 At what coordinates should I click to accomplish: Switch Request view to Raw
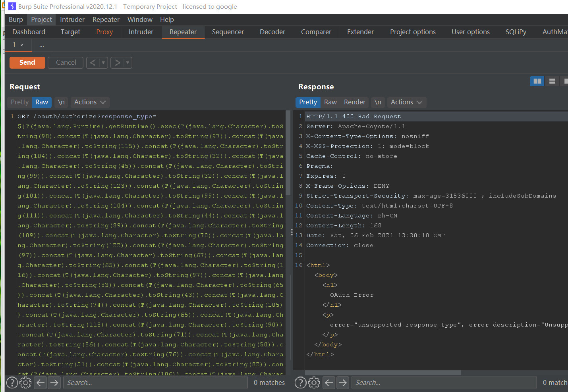pyautogui.click(x=42, y=102)
